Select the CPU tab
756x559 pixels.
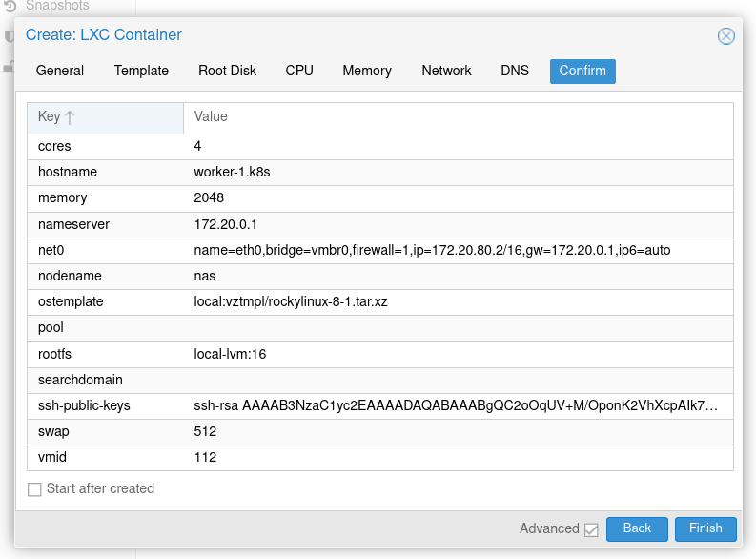pyautogui.click(x=299, y=71)
